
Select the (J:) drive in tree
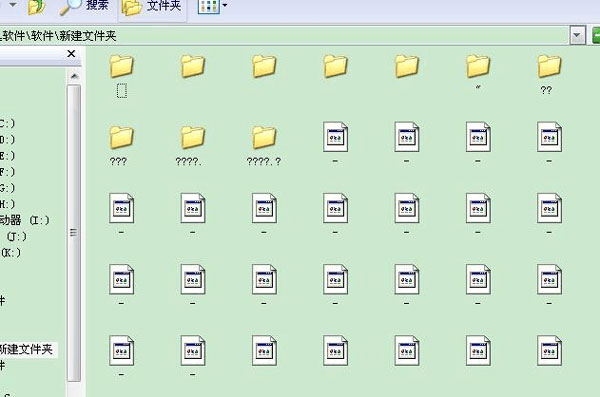17,236
